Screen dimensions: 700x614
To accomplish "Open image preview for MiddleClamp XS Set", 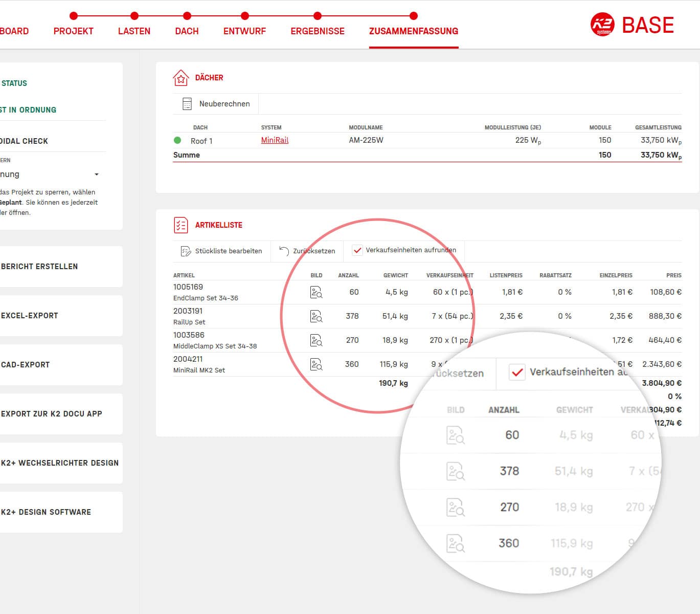I will coord(316,340).
